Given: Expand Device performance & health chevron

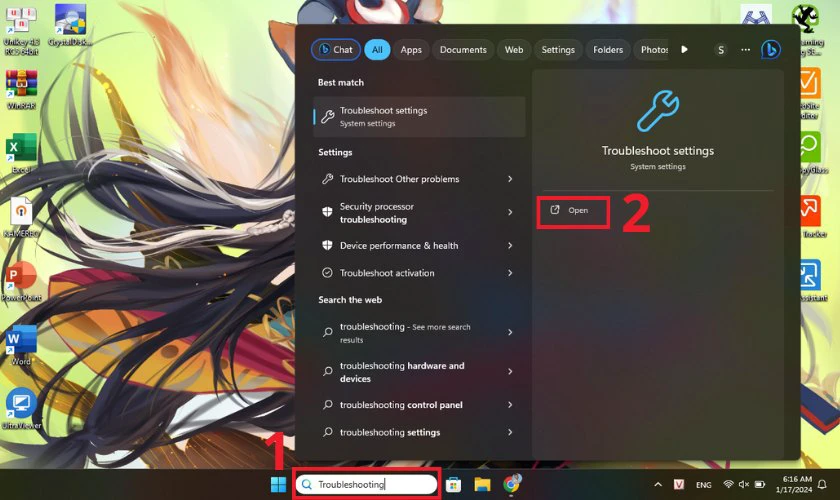Looking at the screenshot, I should (x=510, y=245).
